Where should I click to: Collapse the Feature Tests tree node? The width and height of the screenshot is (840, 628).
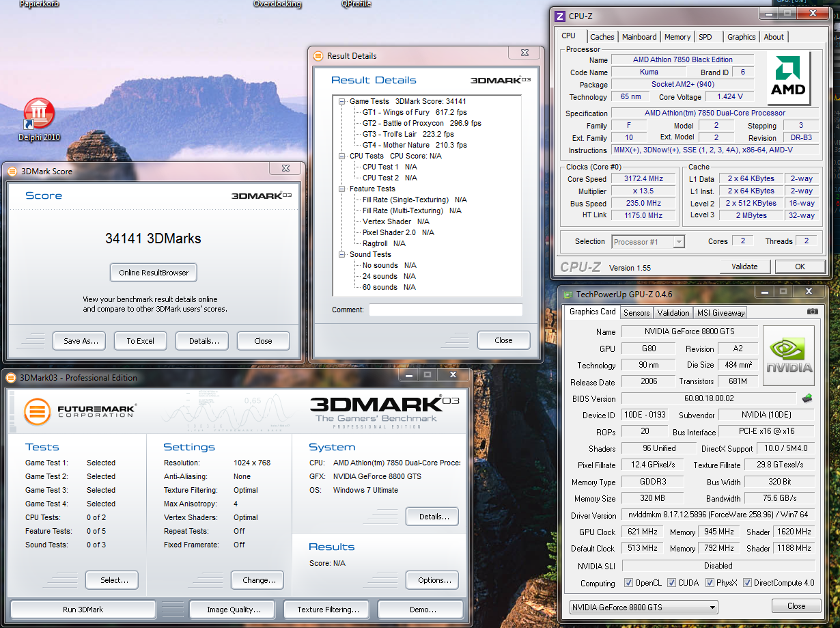point(342,189)
